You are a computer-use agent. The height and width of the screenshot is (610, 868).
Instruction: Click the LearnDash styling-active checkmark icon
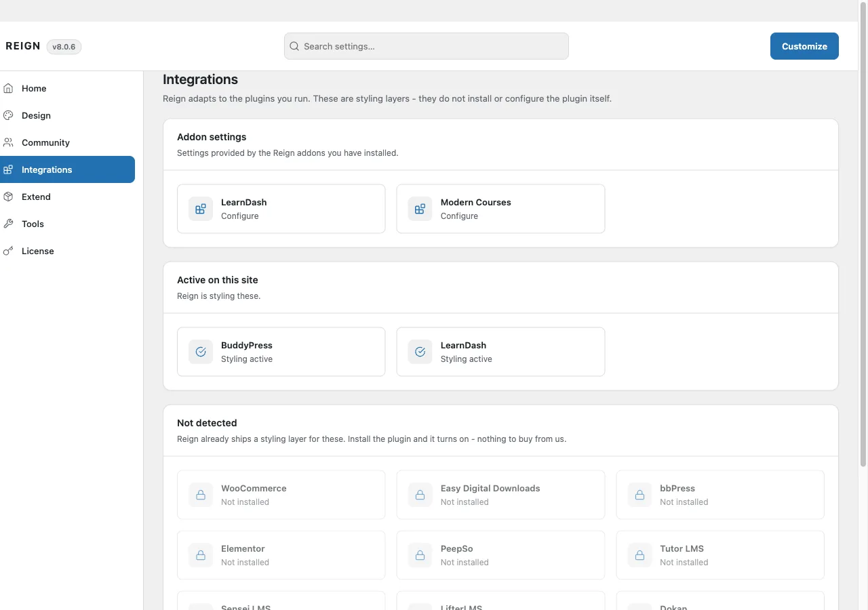click(420, 352)
